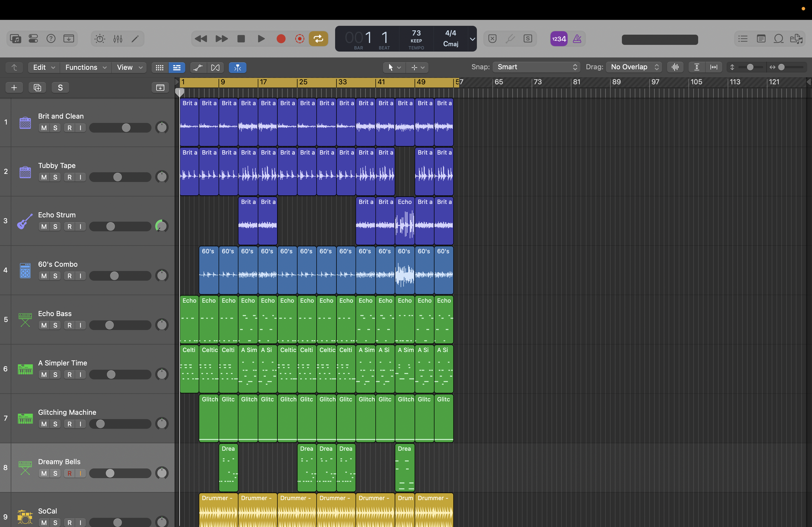
Task: Open the Editors pencil icon
Action: point(135,39)
